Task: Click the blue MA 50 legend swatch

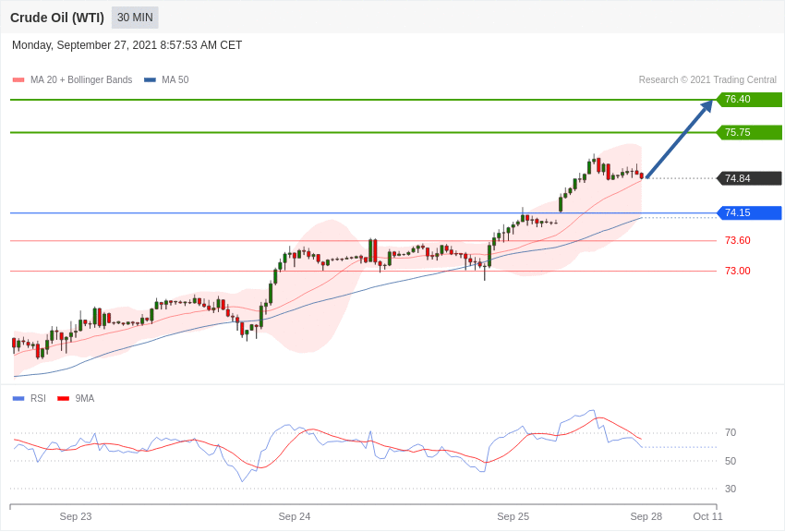Action: (150, 80)
